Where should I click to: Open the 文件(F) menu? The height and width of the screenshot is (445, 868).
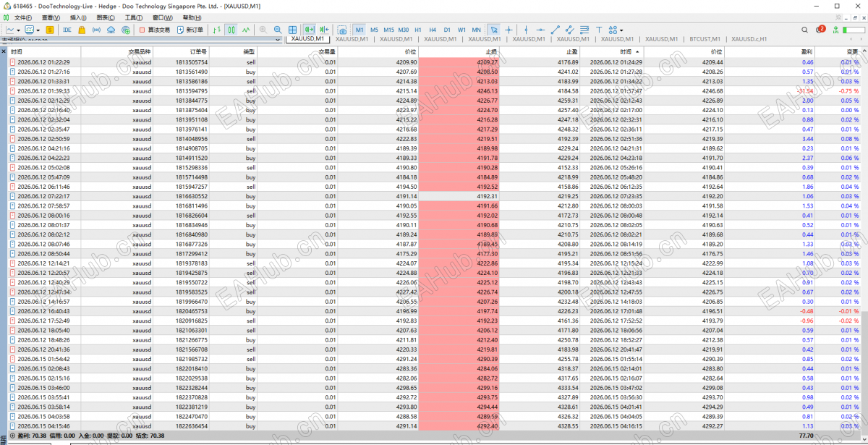(22, 17)
